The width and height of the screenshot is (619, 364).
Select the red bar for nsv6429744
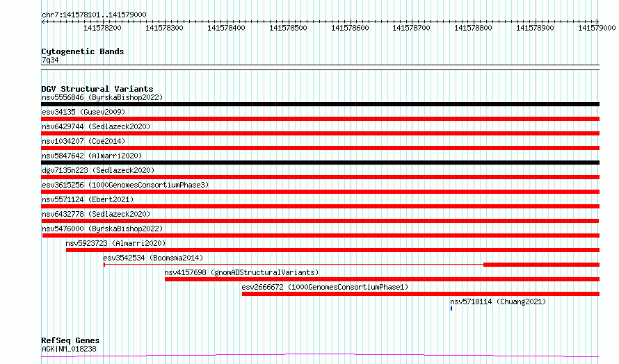[x=320, y=133]
